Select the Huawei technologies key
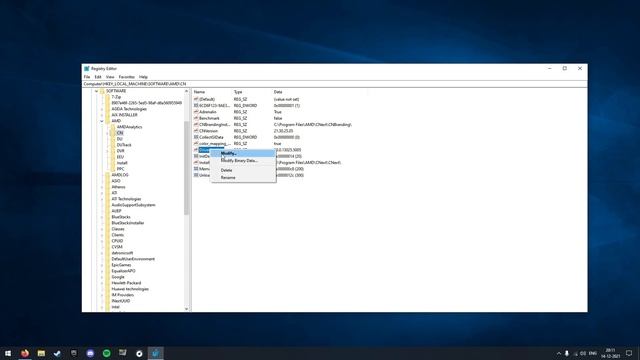This screenshot has width=640, height=360. point(130,289)
